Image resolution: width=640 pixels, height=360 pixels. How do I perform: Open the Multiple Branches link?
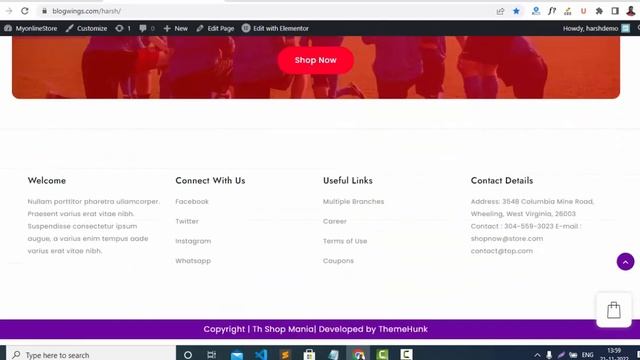(353, 202)
